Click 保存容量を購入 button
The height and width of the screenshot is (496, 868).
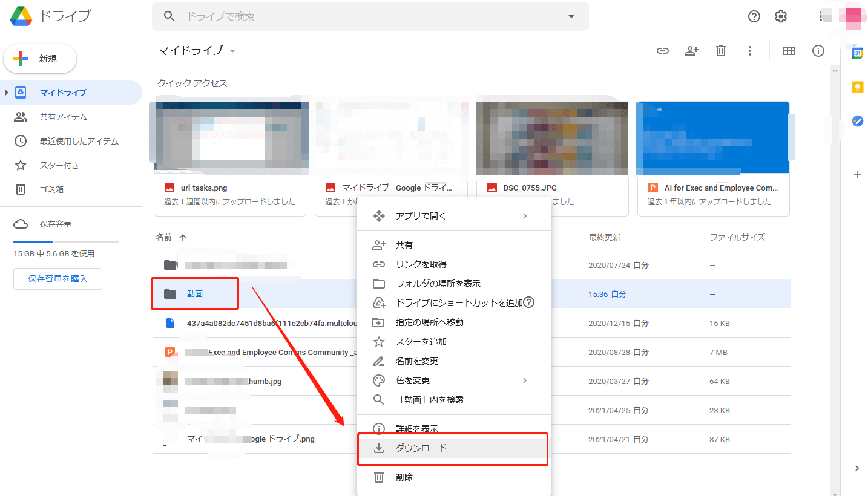[58, 279]
